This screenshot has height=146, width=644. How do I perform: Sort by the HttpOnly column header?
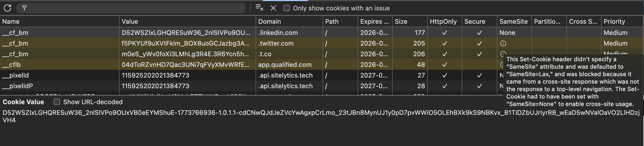[x=443, y=22]
